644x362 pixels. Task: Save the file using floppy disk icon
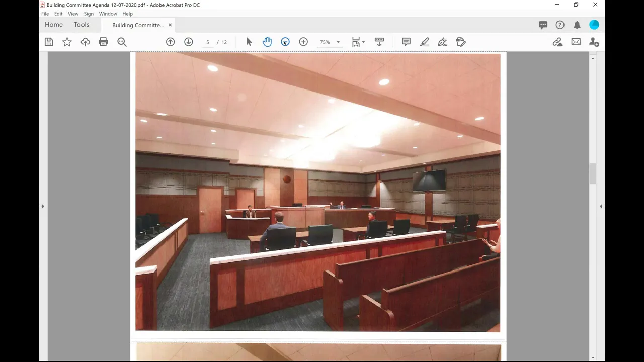tap(49, 42)
